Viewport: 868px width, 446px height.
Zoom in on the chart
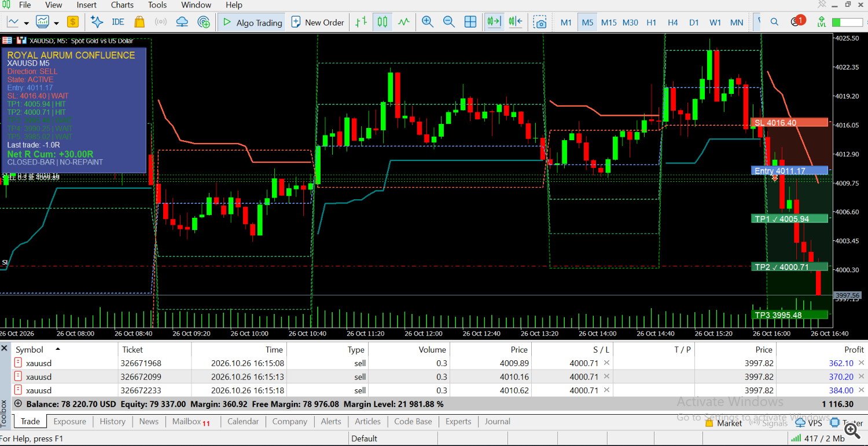point(428,22)
